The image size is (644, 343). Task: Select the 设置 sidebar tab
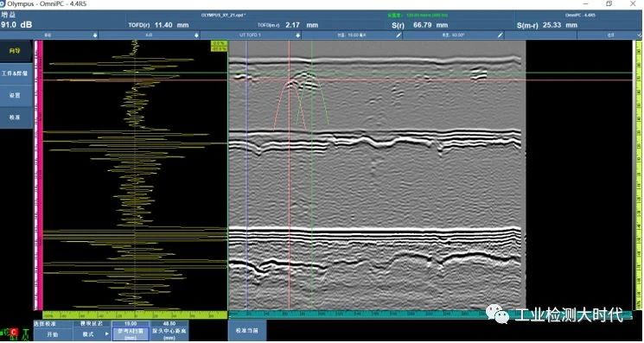click(x=16, y=95)
